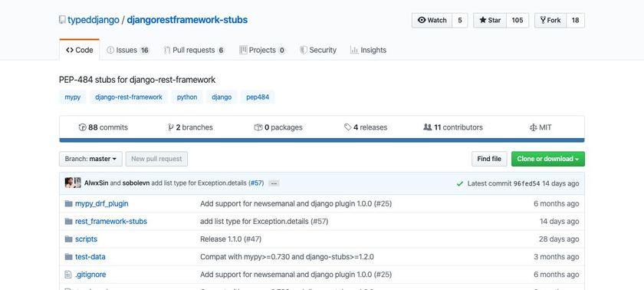Click the branches fork icon
The height and width of the screenshot is (290, 644).
point(171,127)
